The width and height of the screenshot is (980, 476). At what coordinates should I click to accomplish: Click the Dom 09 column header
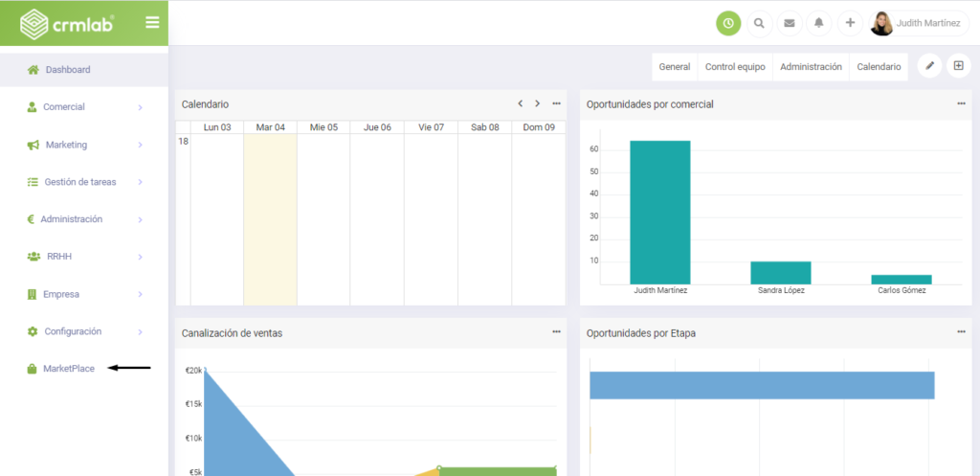click(539, 127)
